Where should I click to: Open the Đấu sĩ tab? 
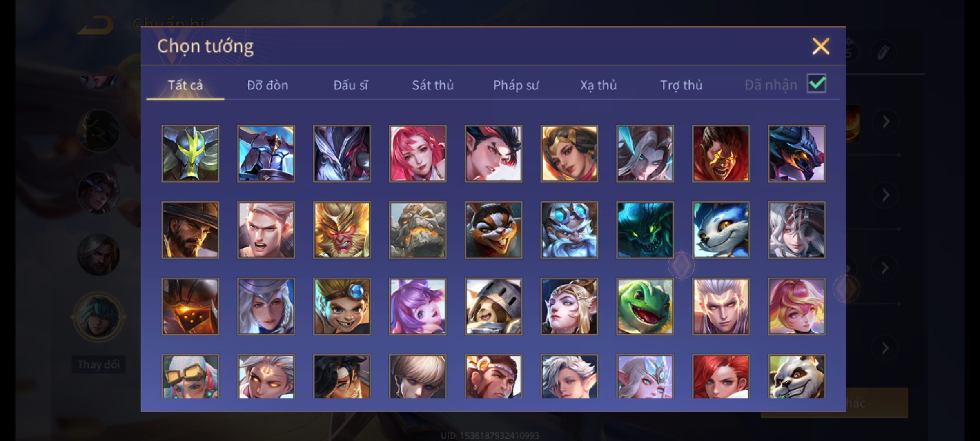(350, 85)
